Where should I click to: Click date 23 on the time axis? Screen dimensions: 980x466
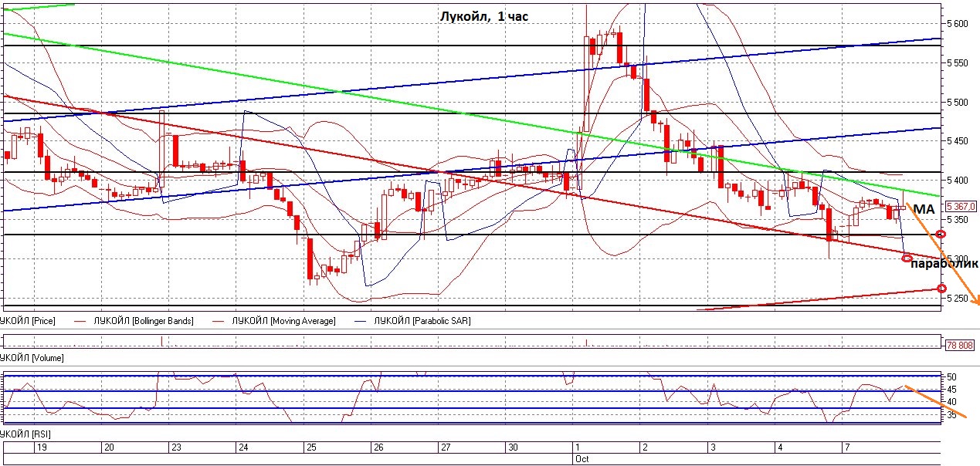176,447
